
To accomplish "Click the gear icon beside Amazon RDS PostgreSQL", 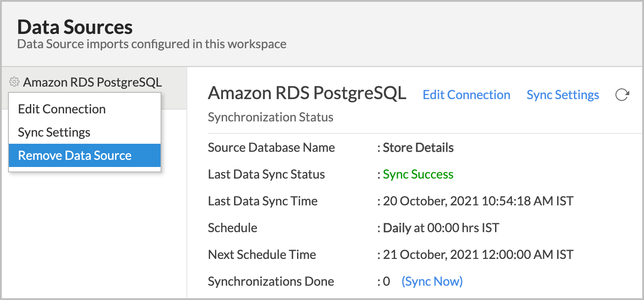I will pyautogui.click(x=13, y=82).
